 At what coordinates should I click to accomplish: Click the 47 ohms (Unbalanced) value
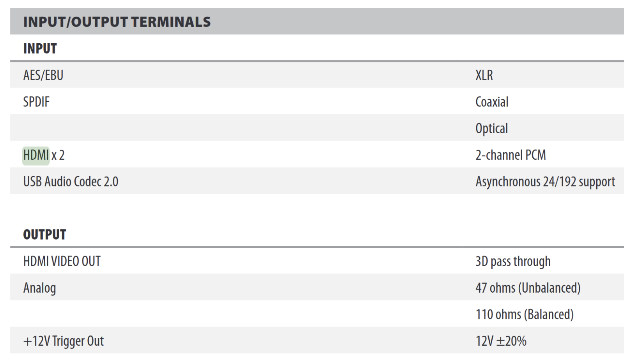(528, 288)
